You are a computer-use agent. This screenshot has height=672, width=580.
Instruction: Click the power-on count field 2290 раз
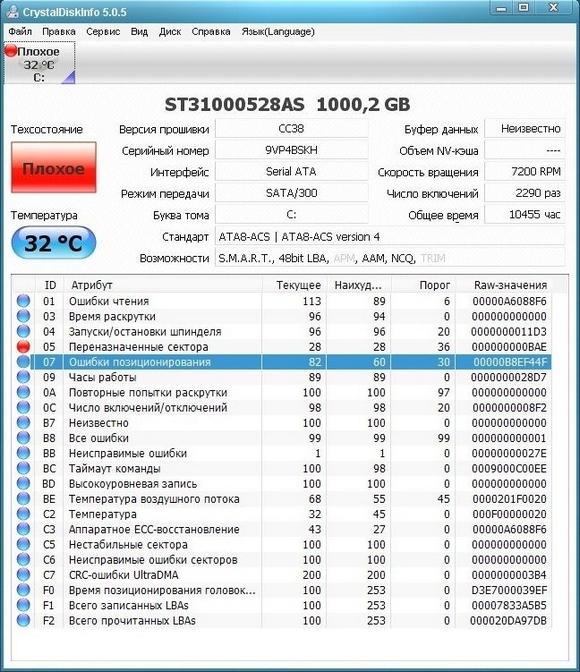tap(525, 193)
